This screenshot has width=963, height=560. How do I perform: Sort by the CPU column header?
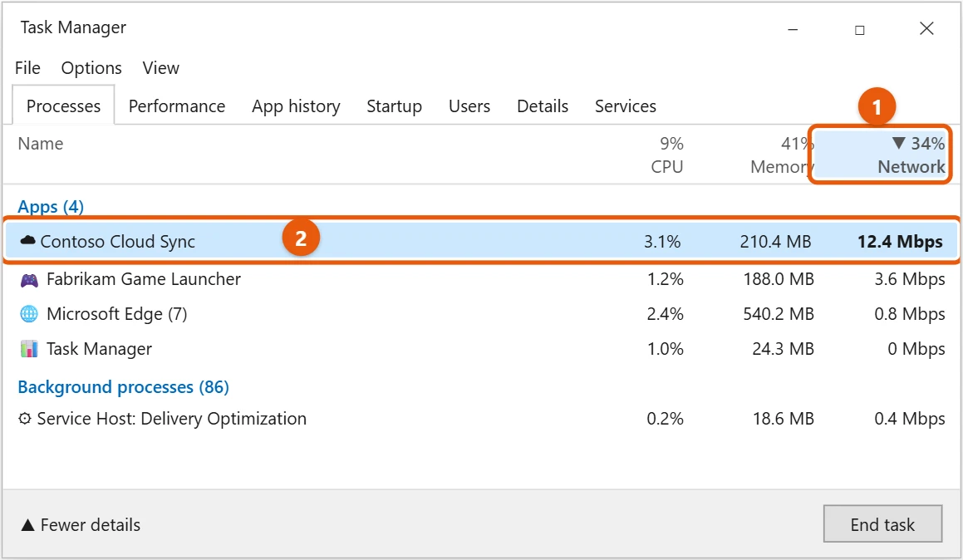667,155
